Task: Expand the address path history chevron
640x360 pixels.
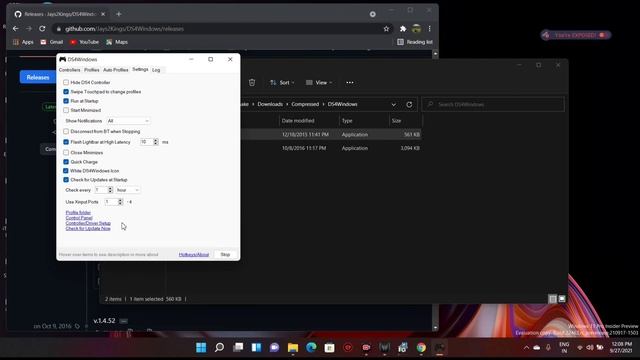Action: pyautogui.click(x=393, y=104)
